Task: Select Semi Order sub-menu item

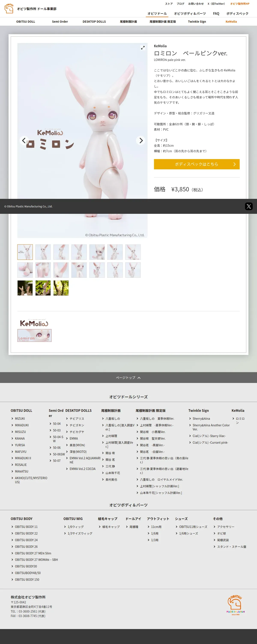Action: (60, 22)
